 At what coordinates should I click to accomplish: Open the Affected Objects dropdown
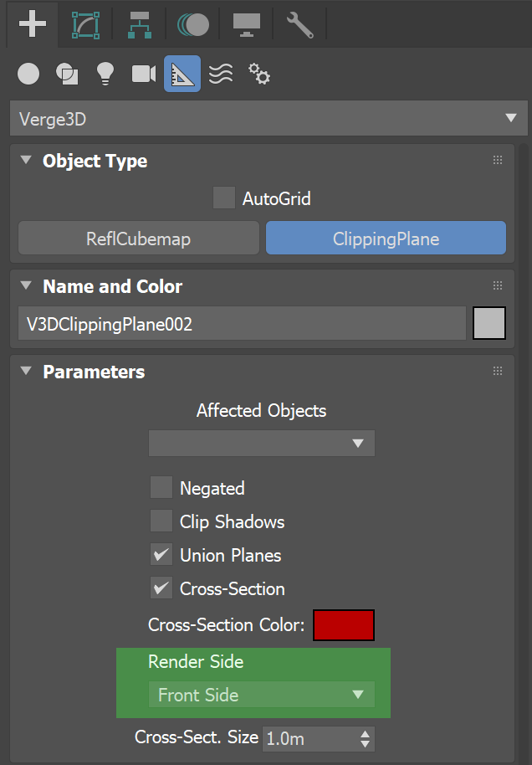point(262,443)
